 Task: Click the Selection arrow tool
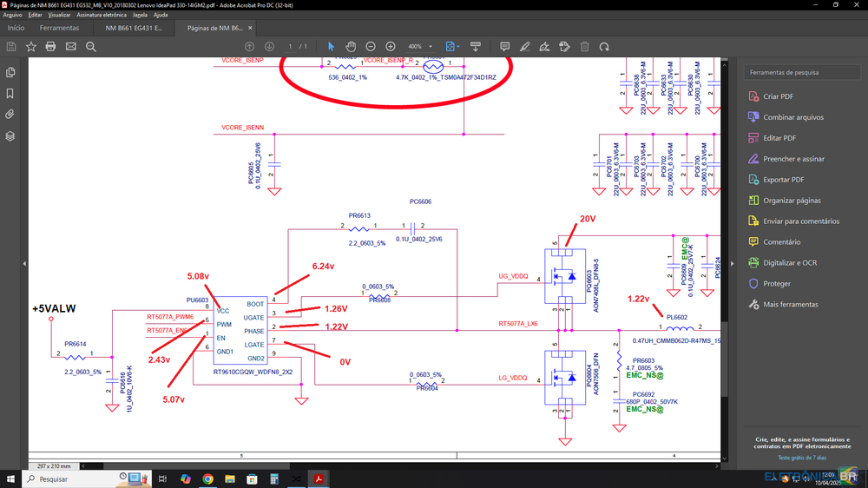click(x=331, y=46)
